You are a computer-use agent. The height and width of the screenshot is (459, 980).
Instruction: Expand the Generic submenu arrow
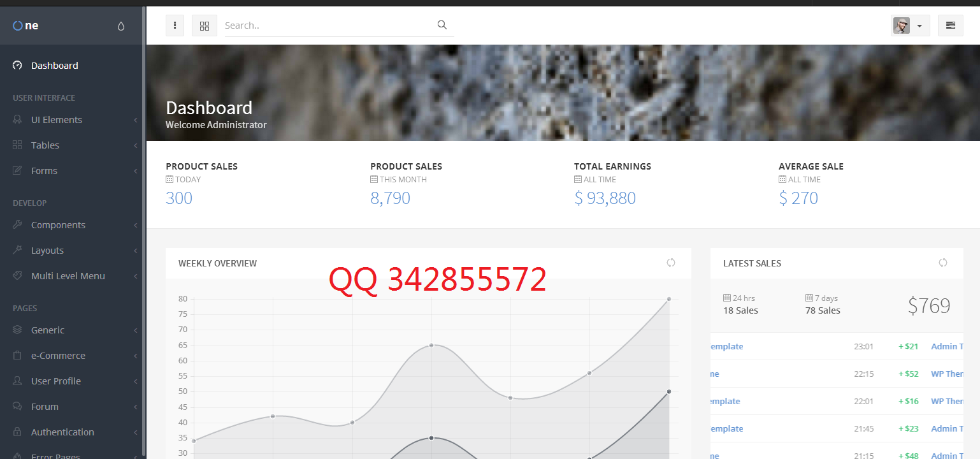136,330
